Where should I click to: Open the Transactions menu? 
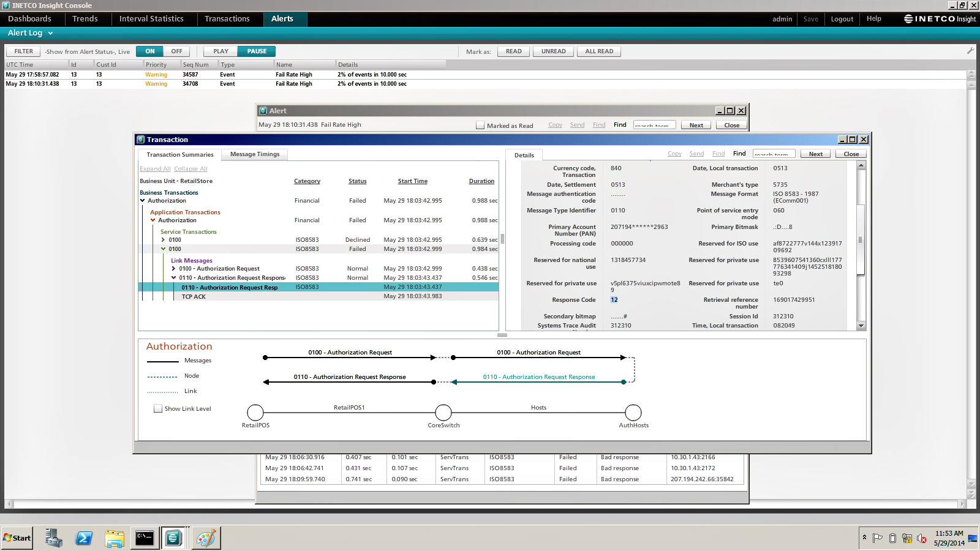click(x=227, y=19)
